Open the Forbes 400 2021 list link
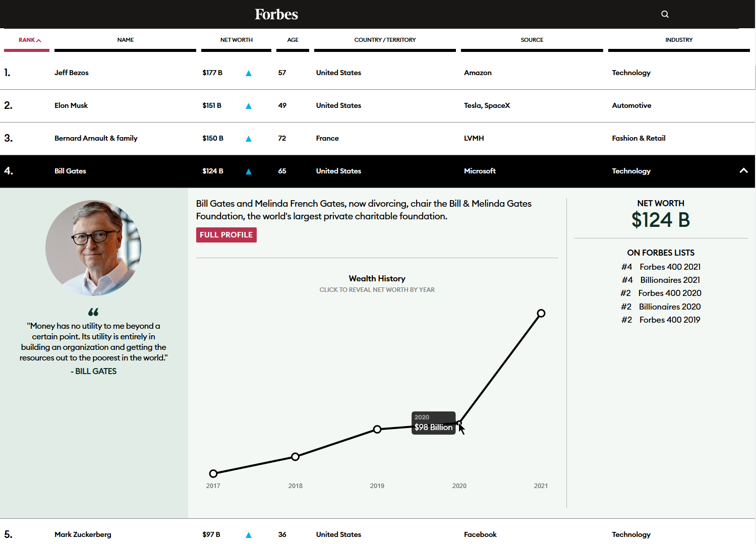Image resolution: width=756 pixels, height=544 pixels. pyautogui.click(x=670, y=267)
